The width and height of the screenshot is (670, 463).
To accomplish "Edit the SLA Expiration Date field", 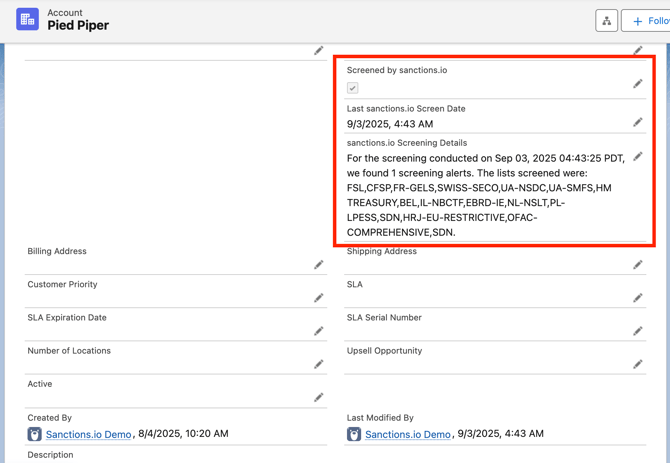I will 318,331.
